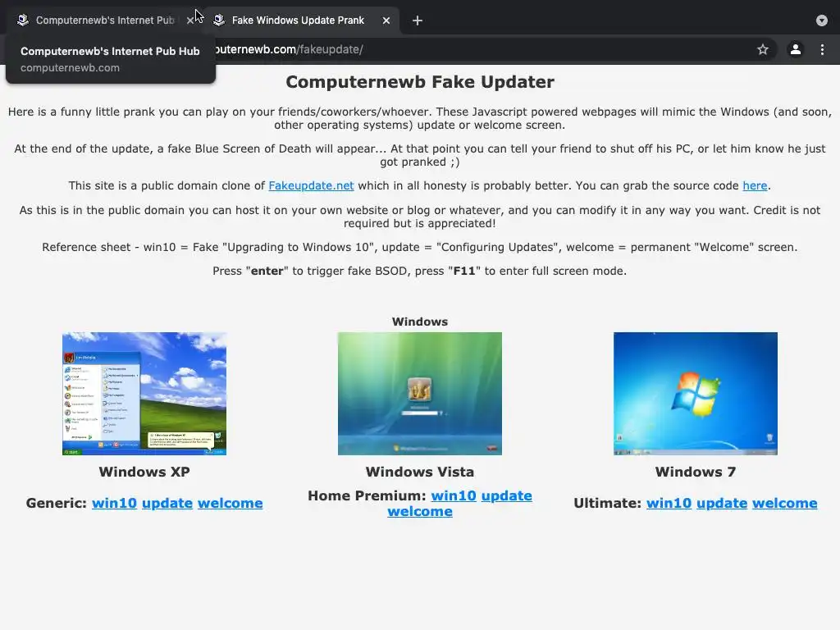The width and height of the screenshot is (840, 630).
Task: Click the bold 'F11' keyword text
Action: coord(464,271)
